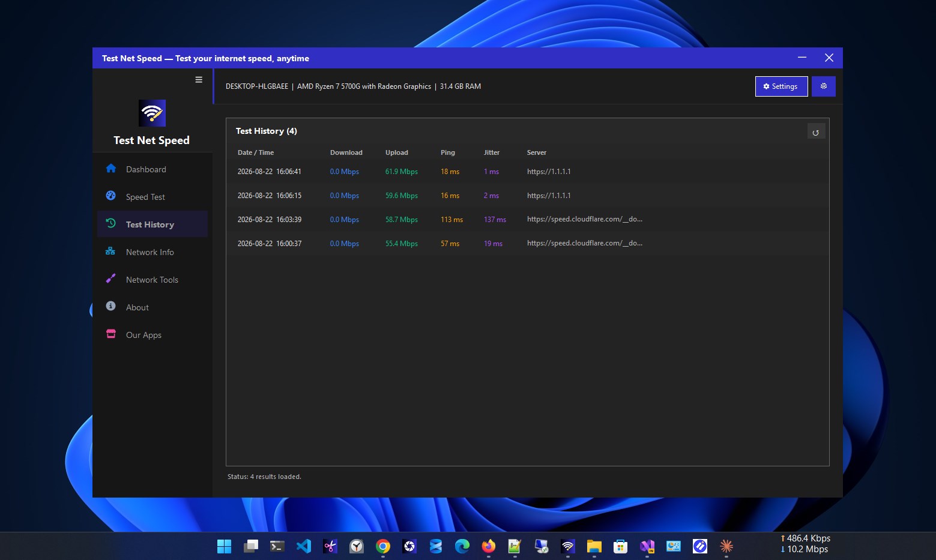Select the 16:06:15 test result row
Image resolution: width=936 pixels, height=560 pixels.
point(527,196)
